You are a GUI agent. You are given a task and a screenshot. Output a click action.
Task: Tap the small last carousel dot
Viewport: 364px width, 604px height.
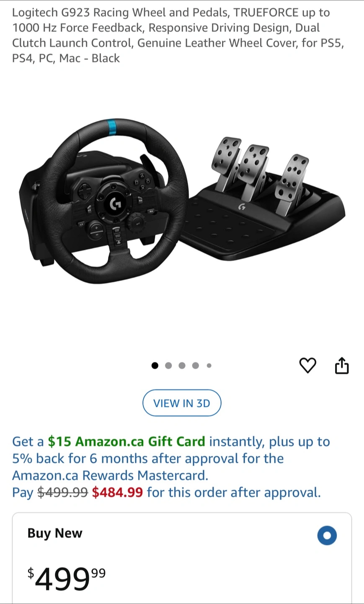tap(209, 365)
